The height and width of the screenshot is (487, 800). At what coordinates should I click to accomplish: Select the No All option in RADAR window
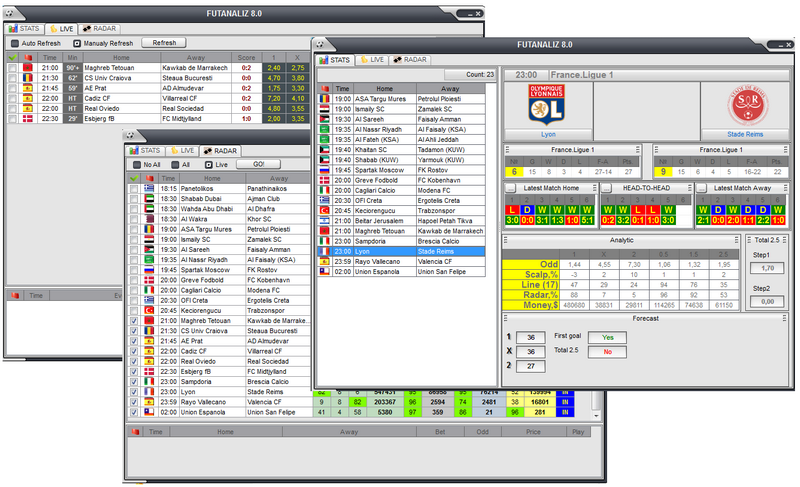coord(147,165)
